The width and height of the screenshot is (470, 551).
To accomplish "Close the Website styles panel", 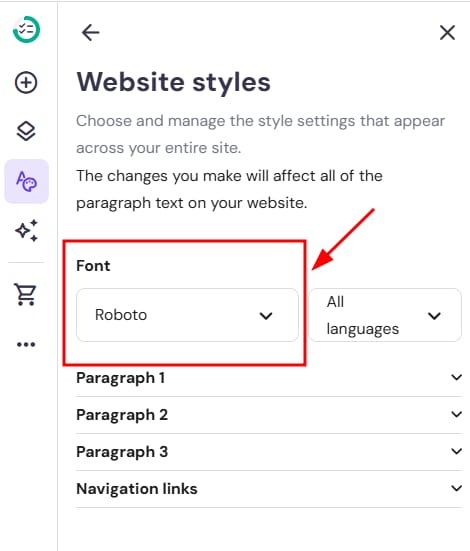I will tap(447, 33).
